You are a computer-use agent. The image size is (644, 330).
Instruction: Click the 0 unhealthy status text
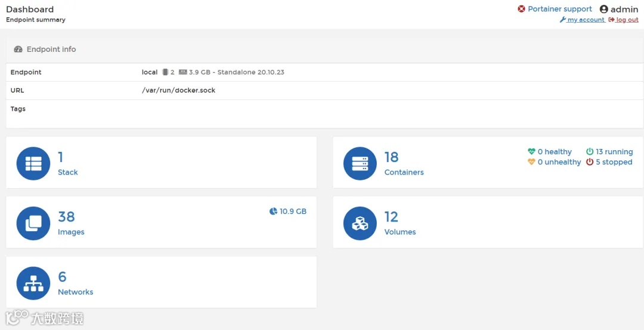(559, 162)
